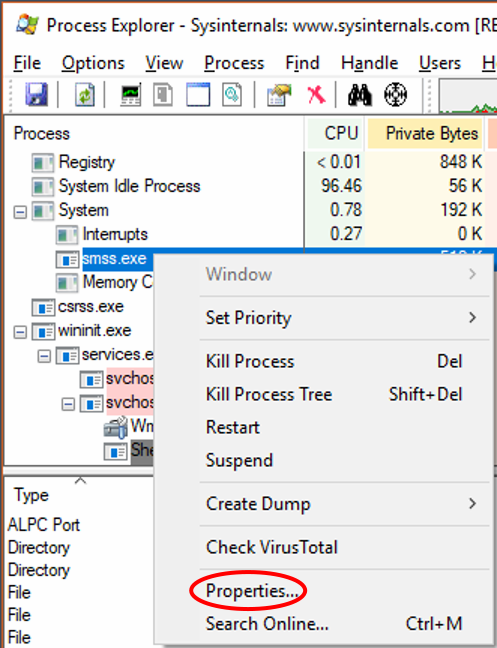The height and width of the screenshot is (648, 497).
Task: Open the Process menu
Action: 234,63
